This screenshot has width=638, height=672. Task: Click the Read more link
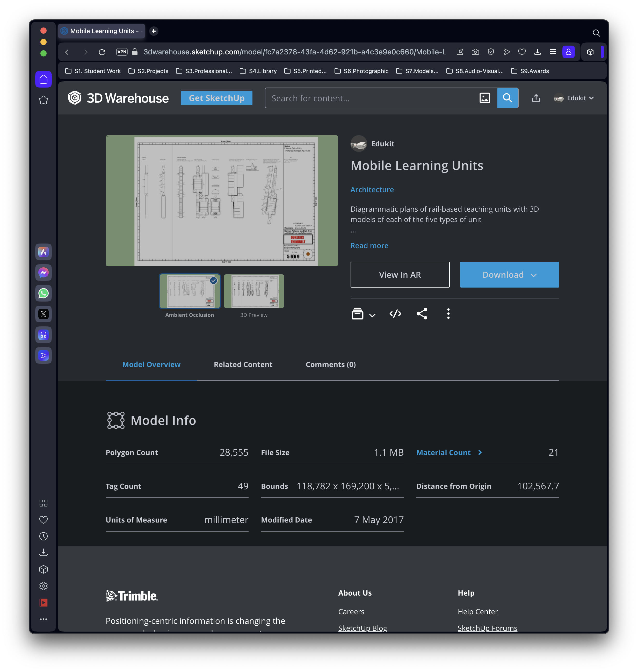click(369, 245)
